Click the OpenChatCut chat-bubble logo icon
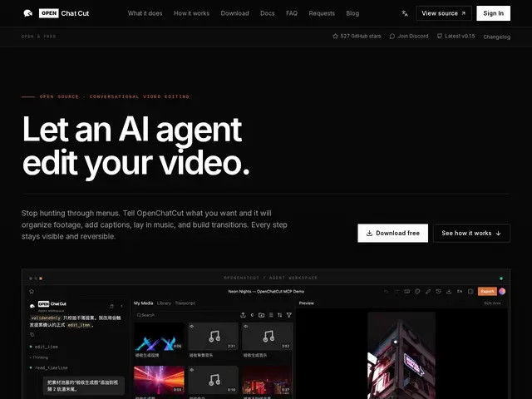This screenshot has width=532, height=399. (27, 13)
